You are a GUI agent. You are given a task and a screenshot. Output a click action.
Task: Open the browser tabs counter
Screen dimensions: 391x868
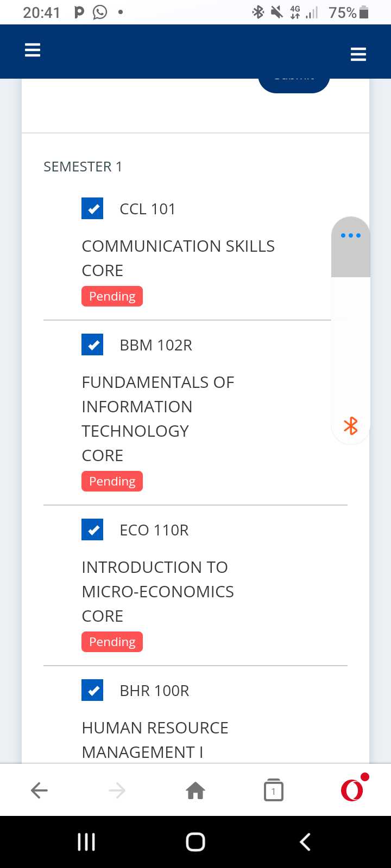click(x=273, y=790)
